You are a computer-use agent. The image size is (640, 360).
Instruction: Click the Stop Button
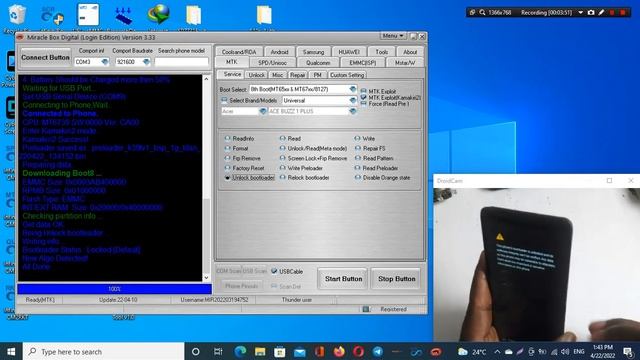396,279
